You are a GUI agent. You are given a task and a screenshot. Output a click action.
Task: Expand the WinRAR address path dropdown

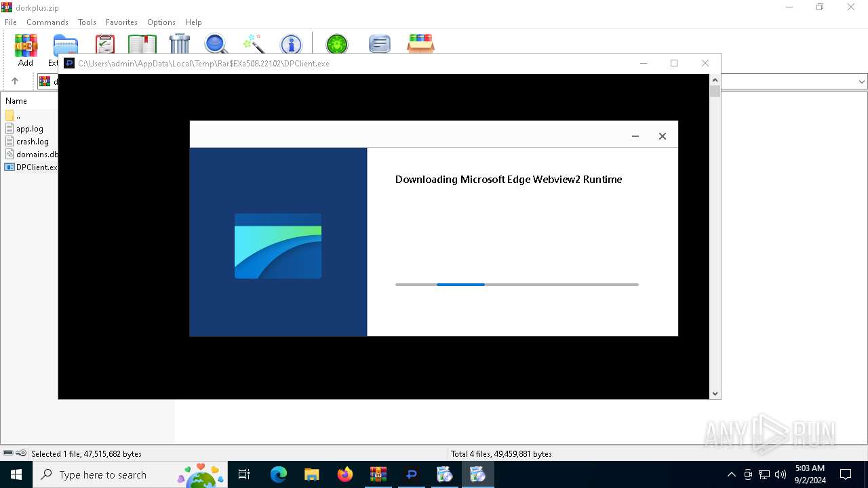click(862, 81)
